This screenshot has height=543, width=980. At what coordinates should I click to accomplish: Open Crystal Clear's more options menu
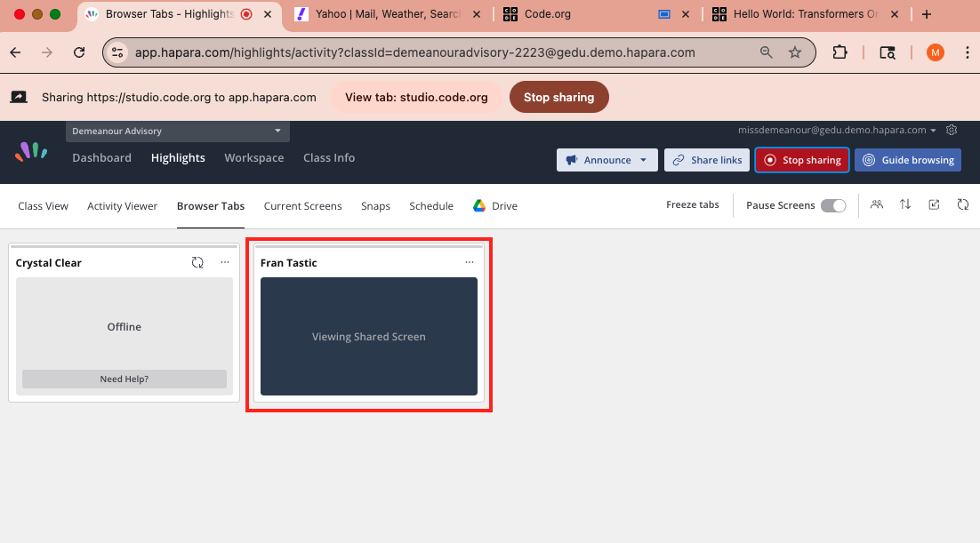tap(225, 262)
